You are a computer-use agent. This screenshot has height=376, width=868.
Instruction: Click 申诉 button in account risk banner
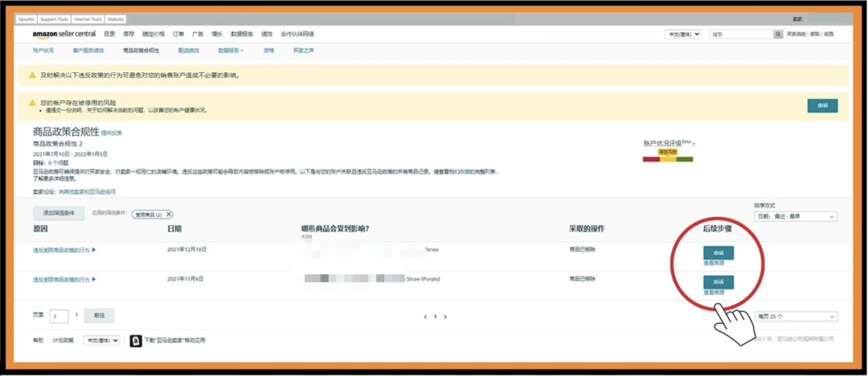[x=822, y=106]
